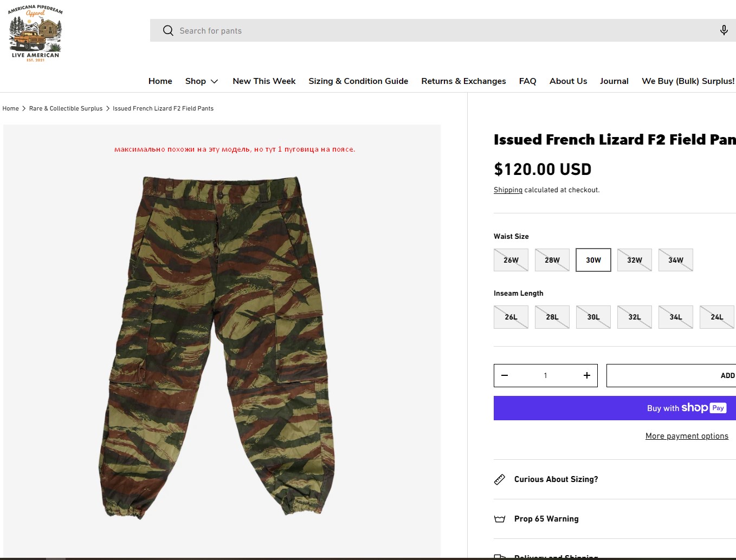Click the Prop 65 Warning icon
The width and height of the screenshot is (736, 560).
500,519
